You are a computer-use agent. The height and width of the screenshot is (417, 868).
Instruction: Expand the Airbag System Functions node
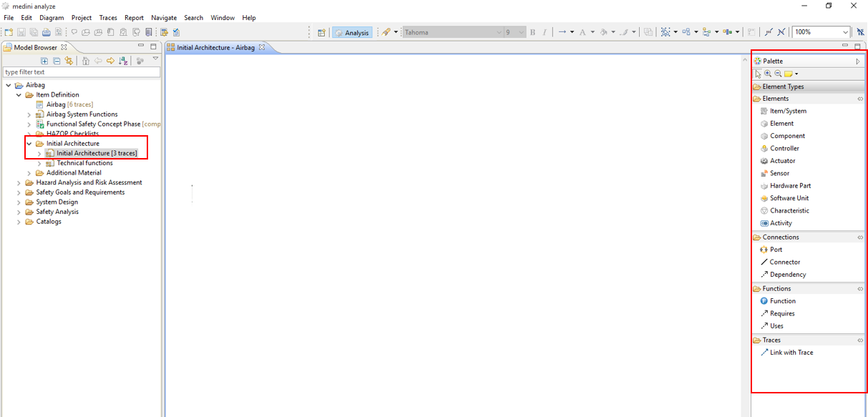pos(29,114)
